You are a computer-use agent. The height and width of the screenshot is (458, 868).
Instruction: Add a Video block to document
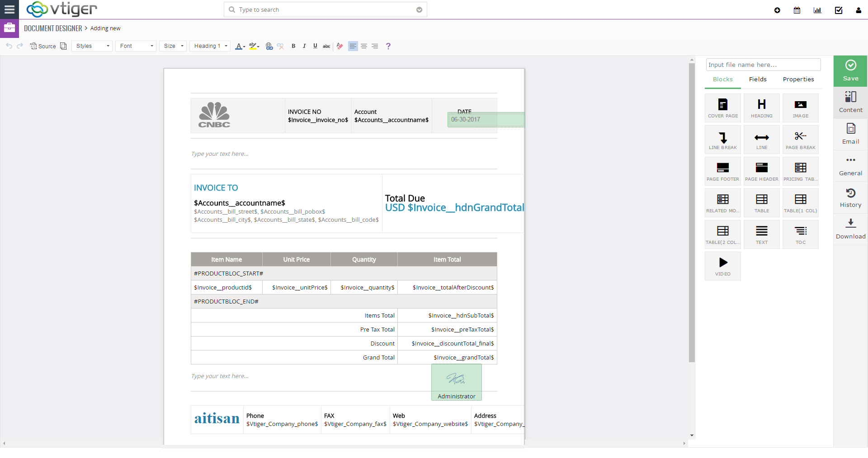coord(722,266)
